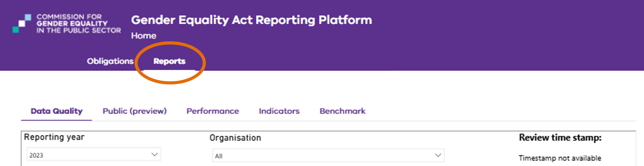View the Indicators tab
The image size is (644, 166).
click(x=279, y=111)
